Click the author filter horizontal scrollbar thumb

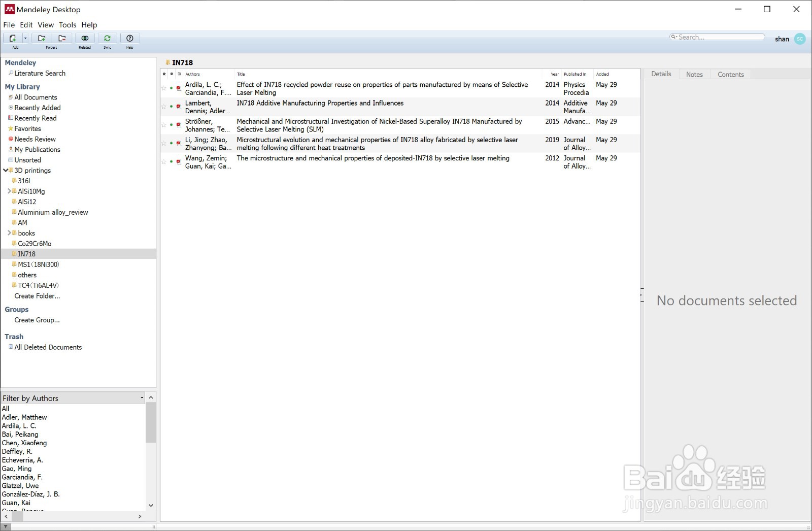[x=17, y=516]
